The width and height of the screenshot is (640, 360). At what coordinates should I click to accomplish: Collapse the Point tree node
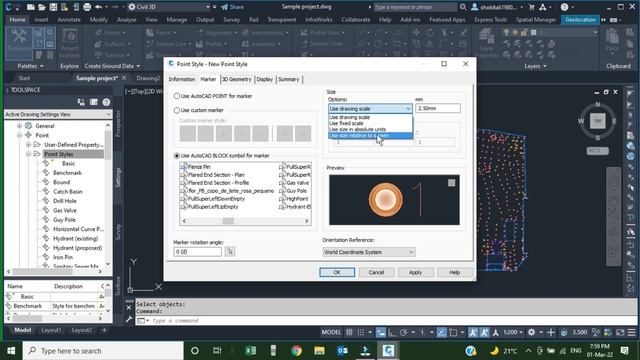coord(19,135)
